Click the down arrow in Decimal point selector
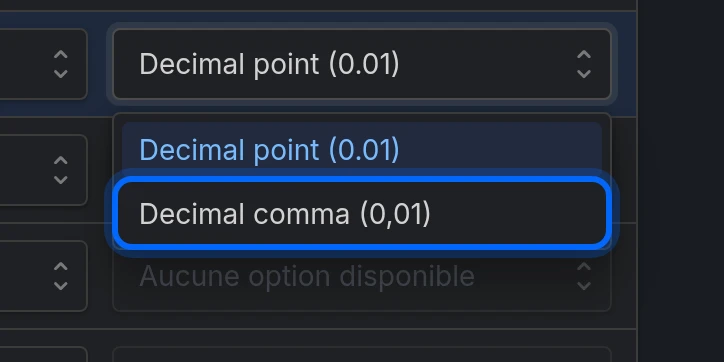 [584, 74]
